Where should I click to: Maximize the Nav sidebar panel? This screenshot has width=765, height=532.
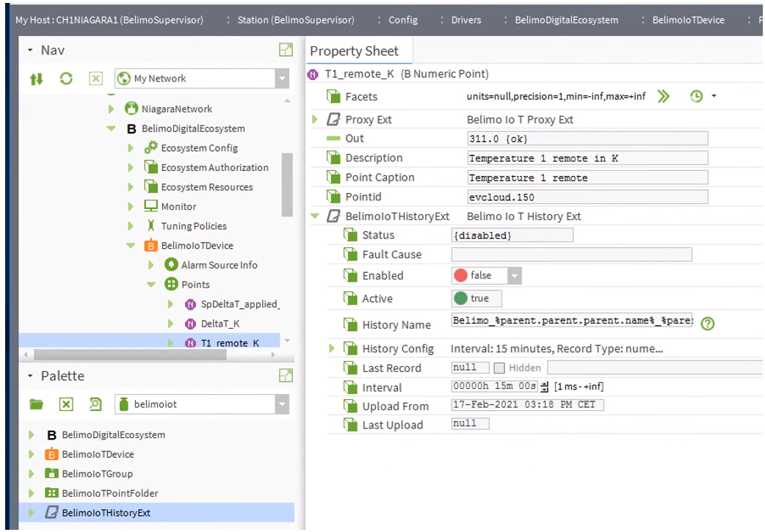click(286, 50)
